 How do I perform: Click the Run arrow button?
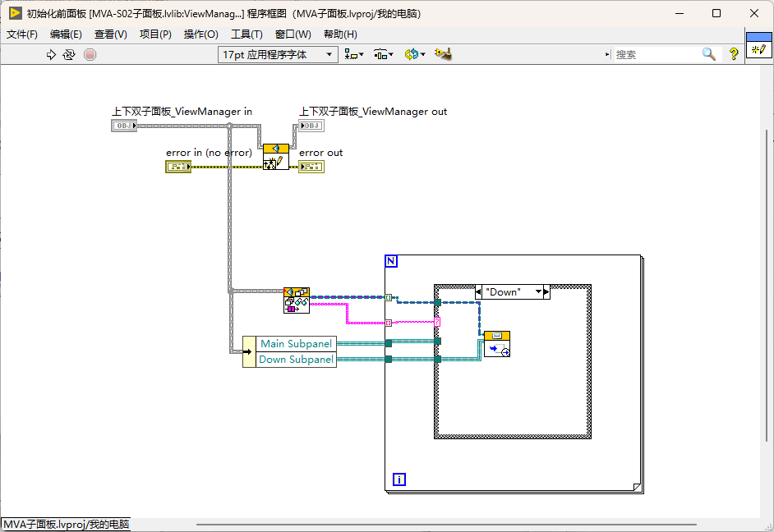point(51,55)
